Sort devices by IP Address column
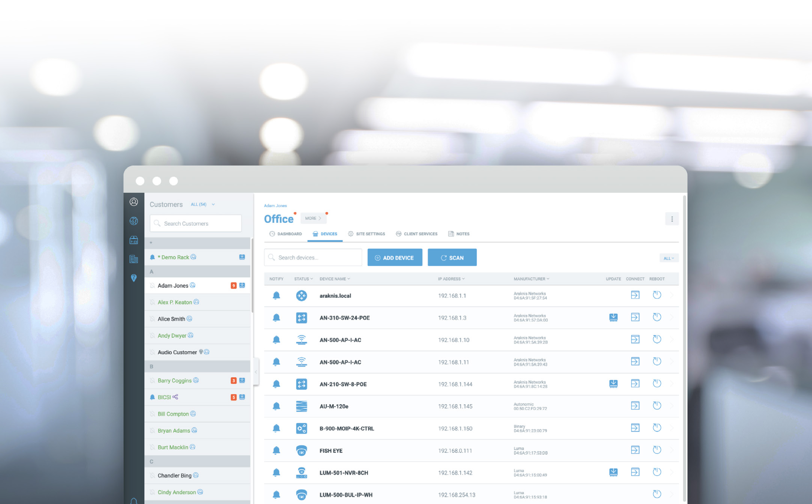This screenshot has height=504, width=812. click(x=451, y=279)
